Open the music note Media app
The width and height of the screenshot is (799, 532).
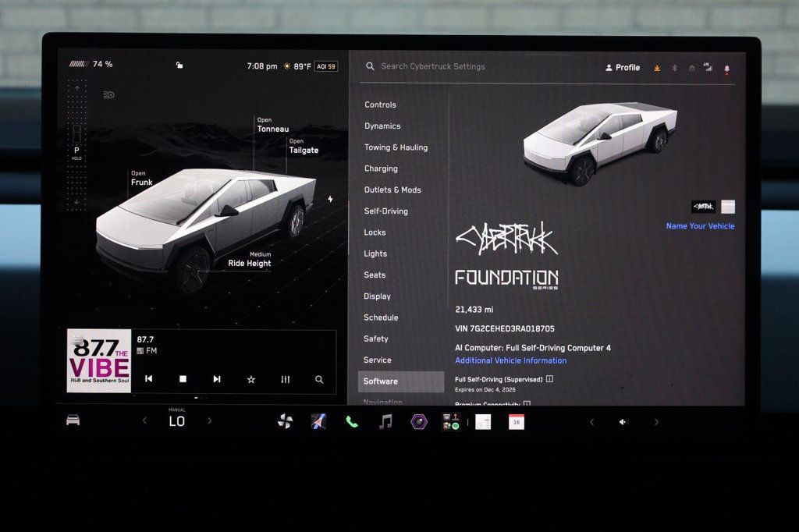click(385, 421)
